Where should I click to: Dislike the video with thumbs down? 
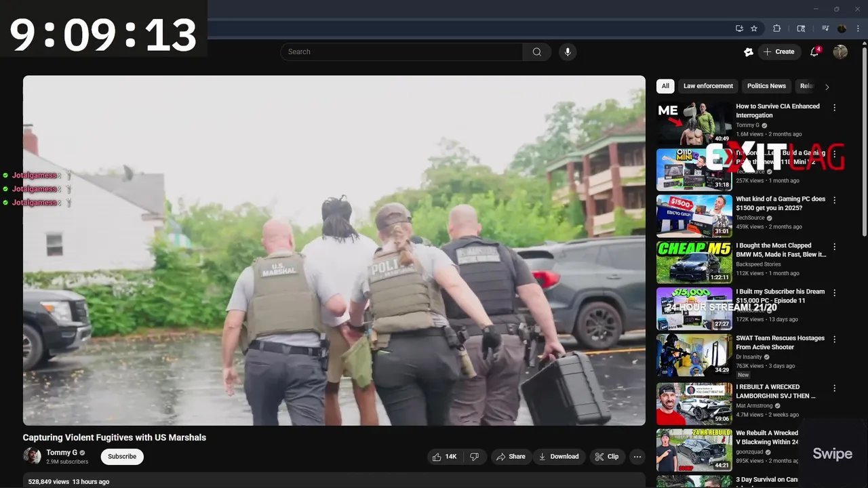(x=475, y=457)
